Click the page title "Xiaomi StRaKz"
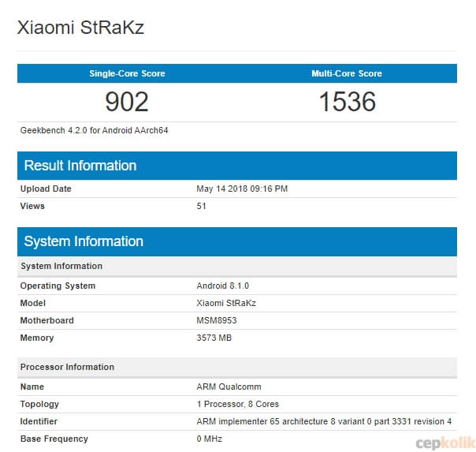 click(x=80, y=28)
